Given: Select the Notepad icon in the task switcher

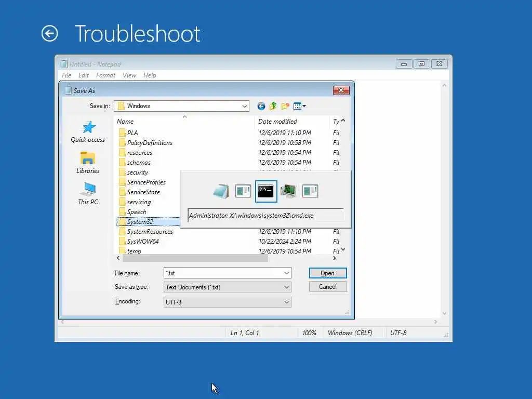Looking at the screenshot, I should tap(221, 191).
